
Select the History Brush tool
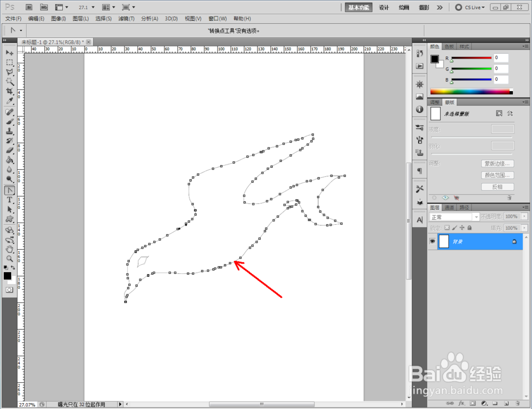click(x=10, y=141)
